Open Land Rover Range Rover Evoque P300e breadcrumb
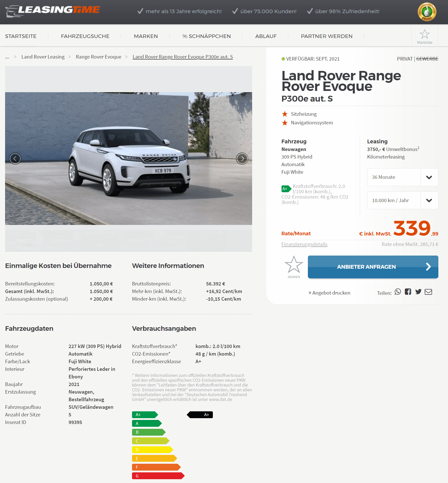Screen dimensions: 448x483 click(x=183, y=57)
